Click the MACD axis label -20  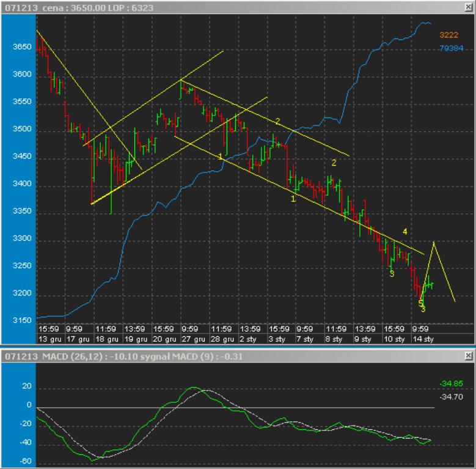(x=26, y=423)
